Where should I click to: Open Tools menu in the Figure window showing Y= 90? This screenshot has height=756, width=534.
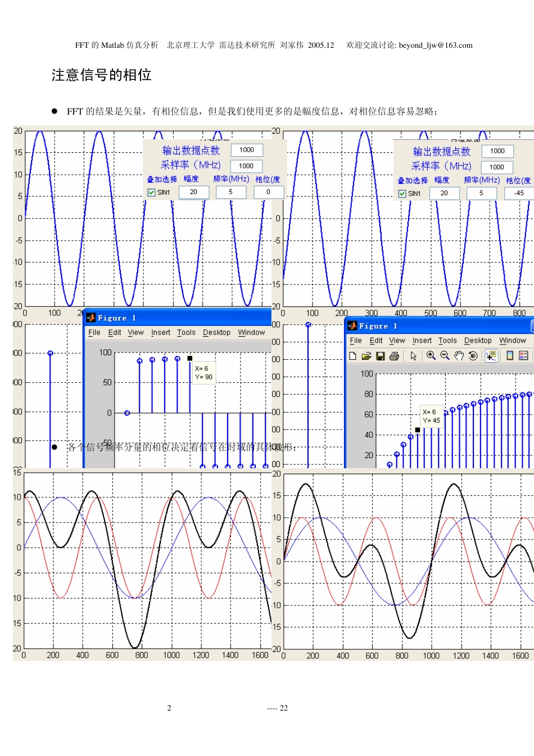186,333
